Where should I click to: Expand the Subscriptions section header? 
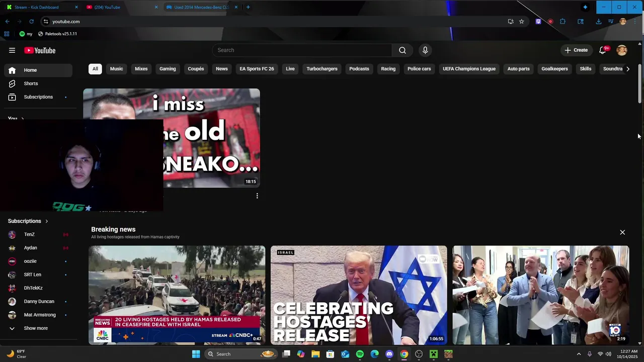tap(28, 221)
